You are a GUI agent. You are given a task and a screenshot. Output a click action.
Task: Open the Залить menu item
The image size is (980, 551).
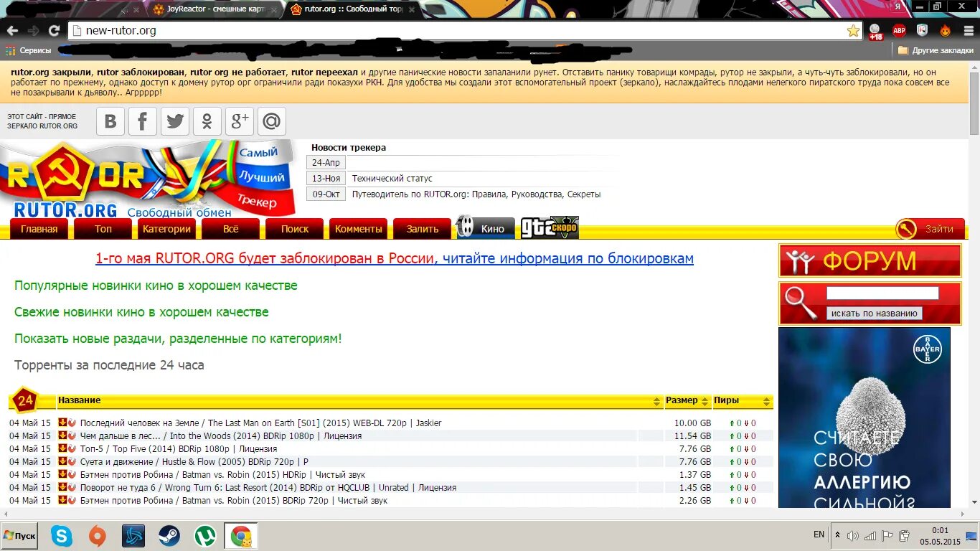tap(423, 229)
